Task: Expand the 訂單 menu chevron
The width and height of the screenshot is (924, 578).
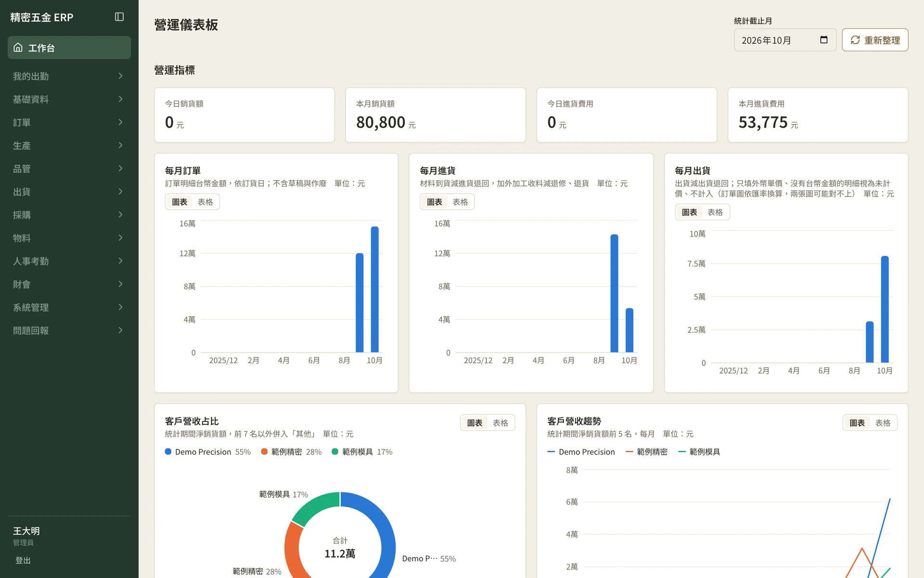Action: click(120, 122)
